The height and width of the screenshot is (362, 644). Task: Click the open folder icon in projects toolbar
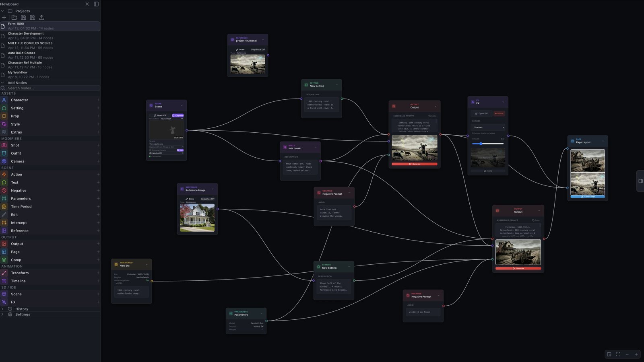[14, 17]
